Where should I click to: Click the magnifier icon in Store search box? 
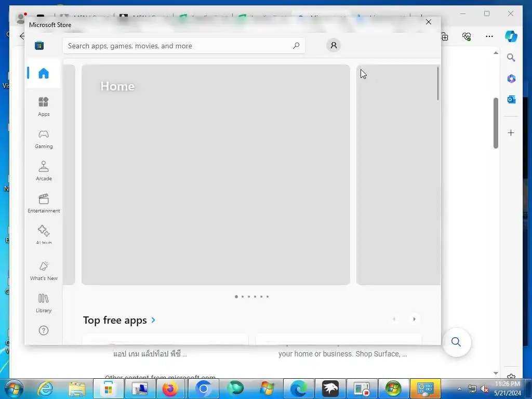pos(296,46)
